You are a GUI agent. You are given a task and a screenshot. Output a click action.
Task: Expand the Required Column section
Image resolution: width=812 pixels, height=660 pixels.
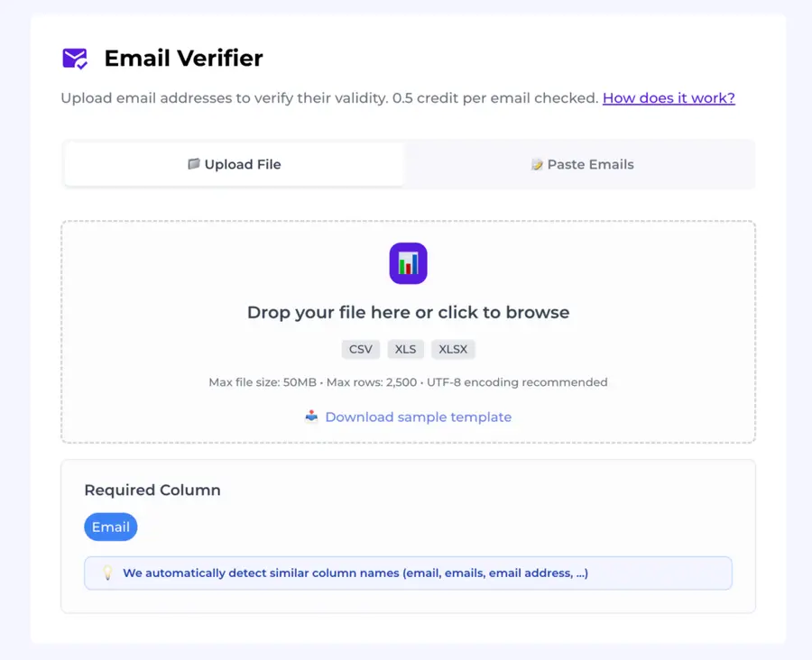(152, 490)
